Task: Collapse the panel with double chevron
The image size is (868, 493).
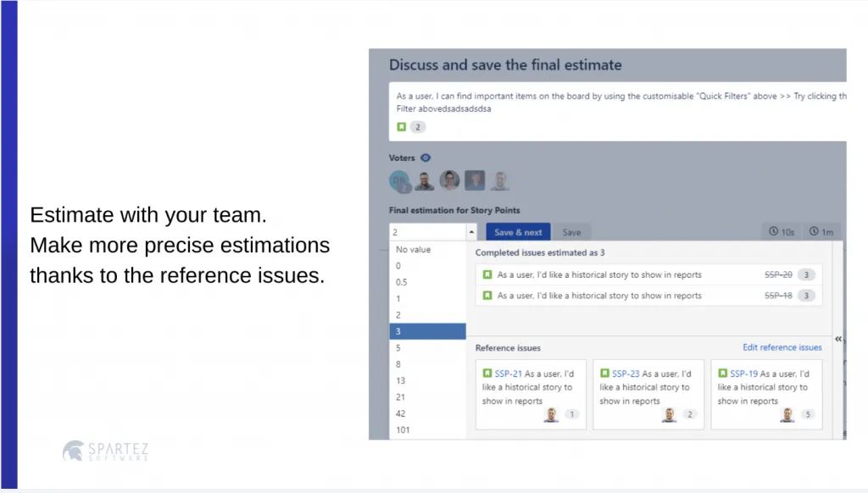Action: [x=838, y=339]
